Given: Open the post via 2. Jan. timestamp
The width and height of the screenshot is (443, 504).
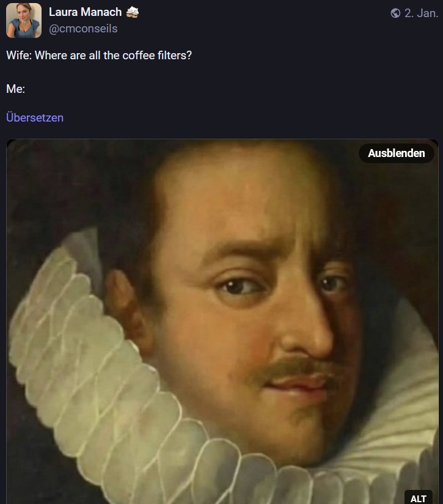Looking at the screenshot, I should coord(421,13).
